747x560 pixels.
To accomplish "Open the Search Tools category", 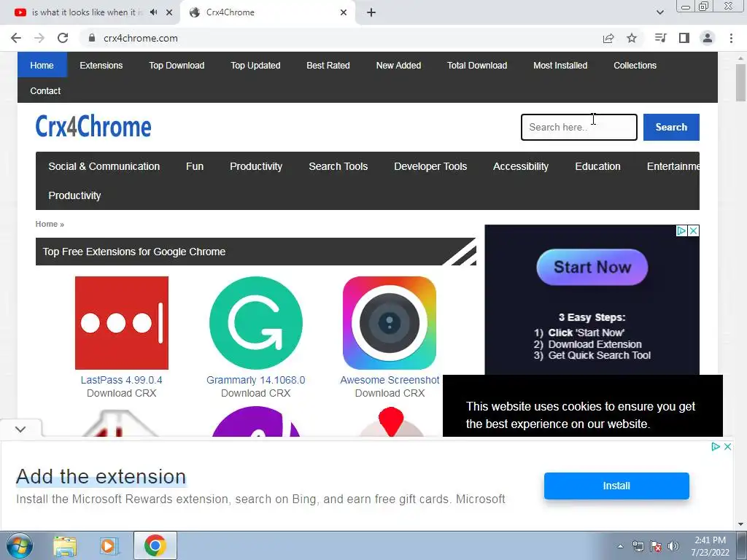I will 338,166.
